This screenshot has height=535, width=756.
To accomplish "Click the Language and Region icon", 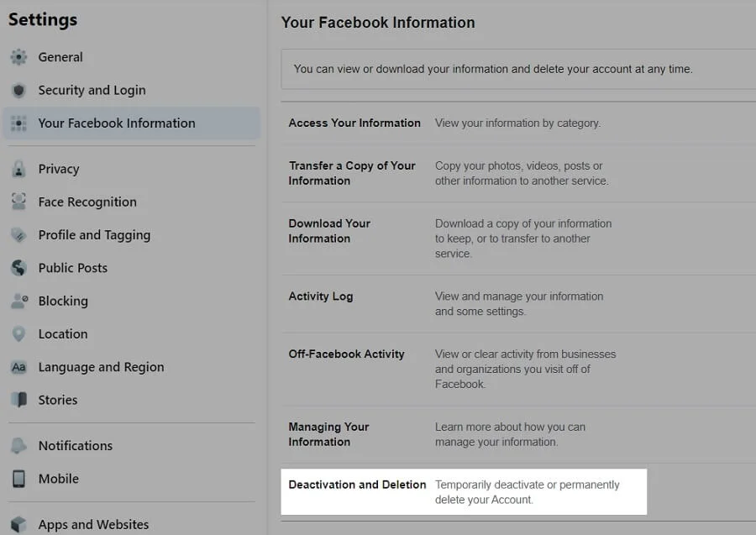I will tap(18, 367).
